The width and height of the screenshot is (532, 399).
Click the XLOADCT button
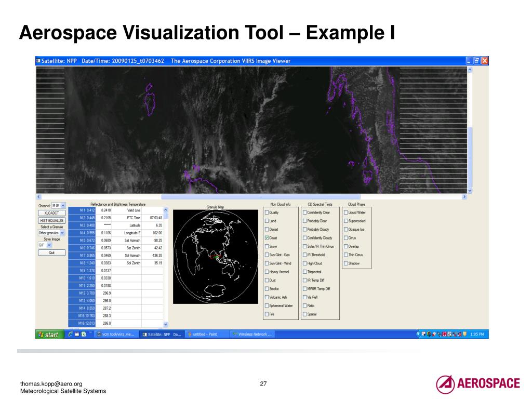51,212
